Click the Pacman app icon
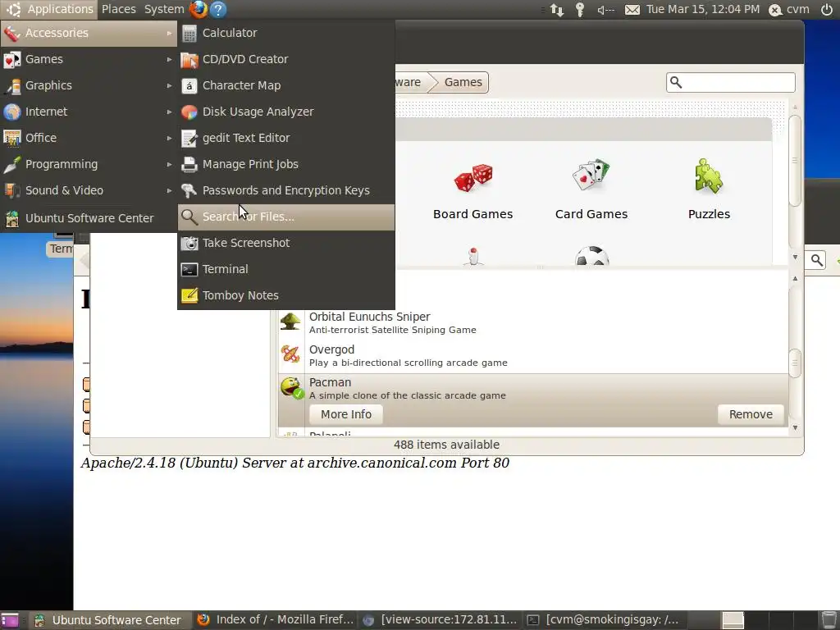Image resolution: width=840 pixels, height=630 pixels. pyautogui.click(x=292, y=388)
